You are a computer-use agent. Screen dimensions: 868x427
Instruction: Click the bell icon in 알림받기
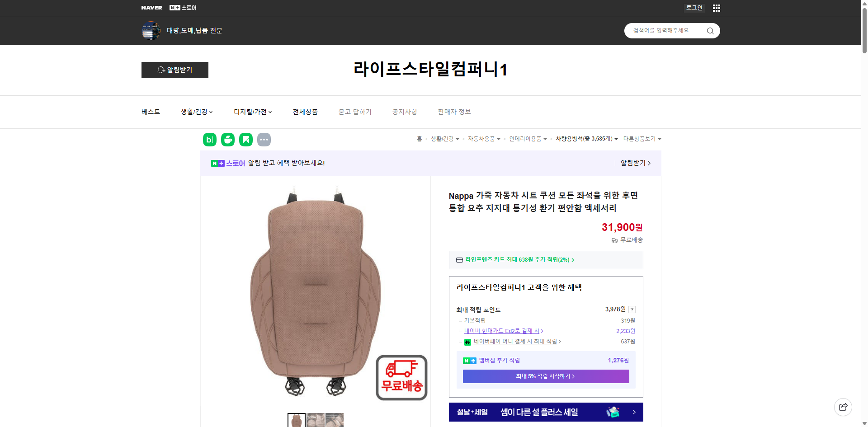[x=161, y=70]
